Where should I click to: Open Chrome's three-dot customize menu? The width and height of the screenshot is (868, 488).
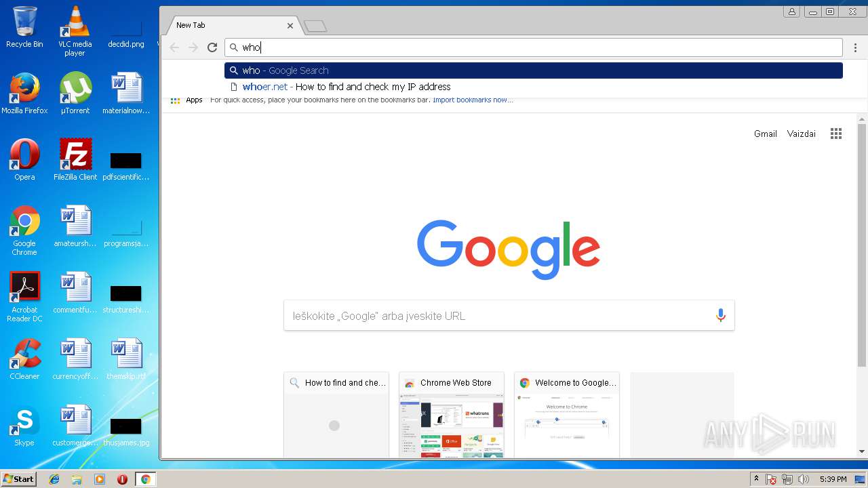tap(855, 47)
